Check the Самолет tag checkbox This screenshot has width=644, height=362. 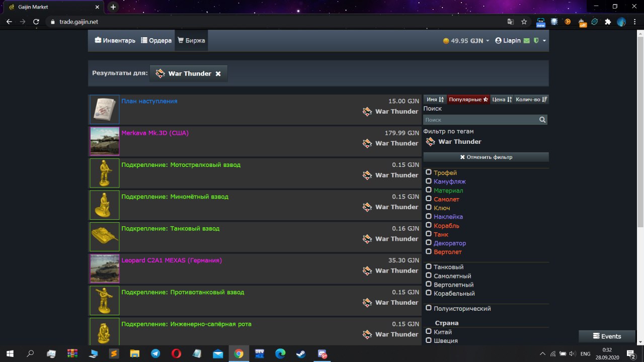click(x=429, y=199)
